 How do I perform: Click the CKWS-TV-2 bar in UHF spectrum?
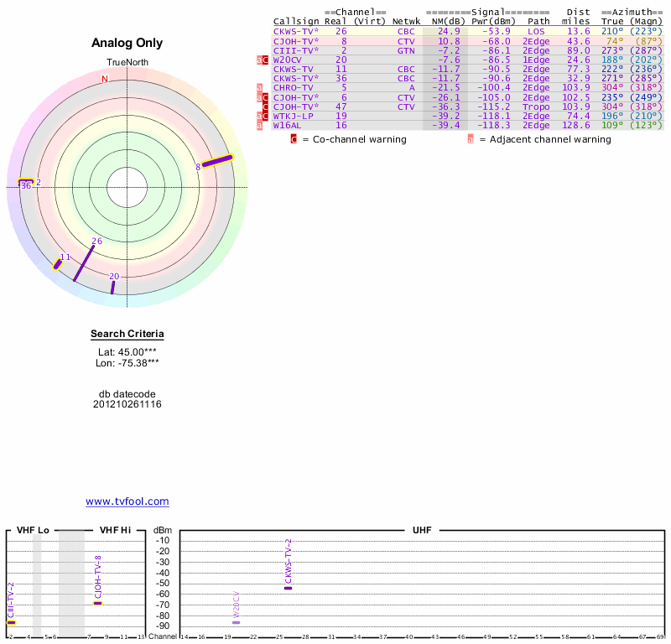click(288, 588)
